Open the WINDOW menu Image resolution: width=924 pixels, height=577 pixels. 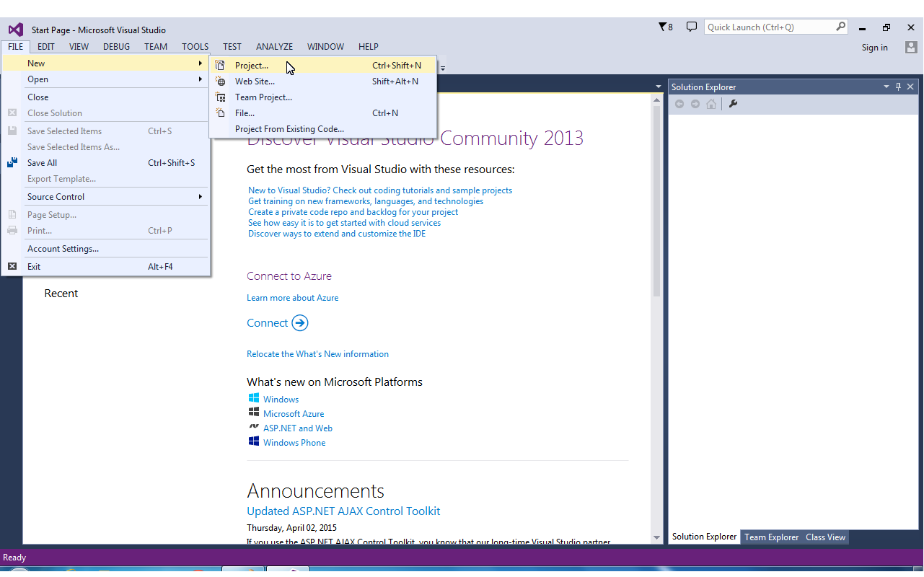click(326, 47)
